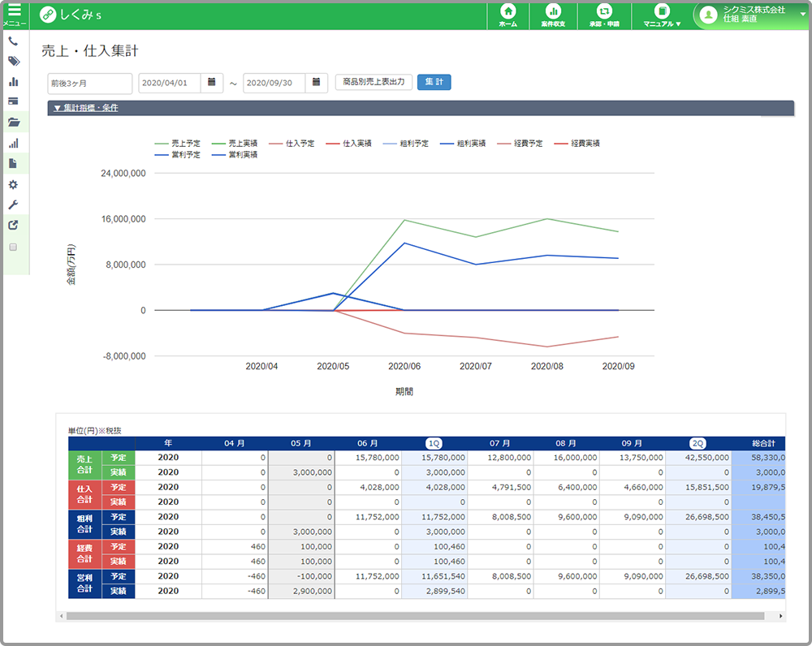Open the tags icon in sidebar
Image resolution: width=812 pixels, height=646 pixels.
point(14,62)
